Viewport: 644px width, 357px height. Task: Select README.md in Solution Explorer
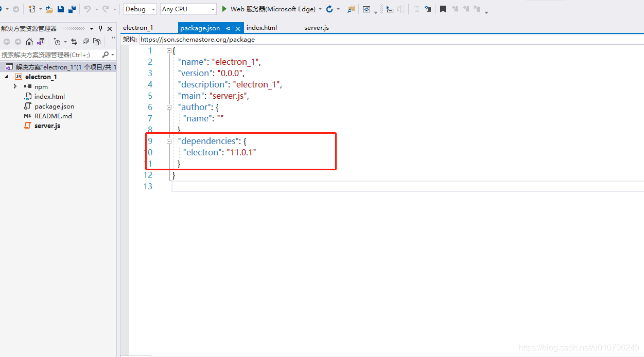click(53, 116)
